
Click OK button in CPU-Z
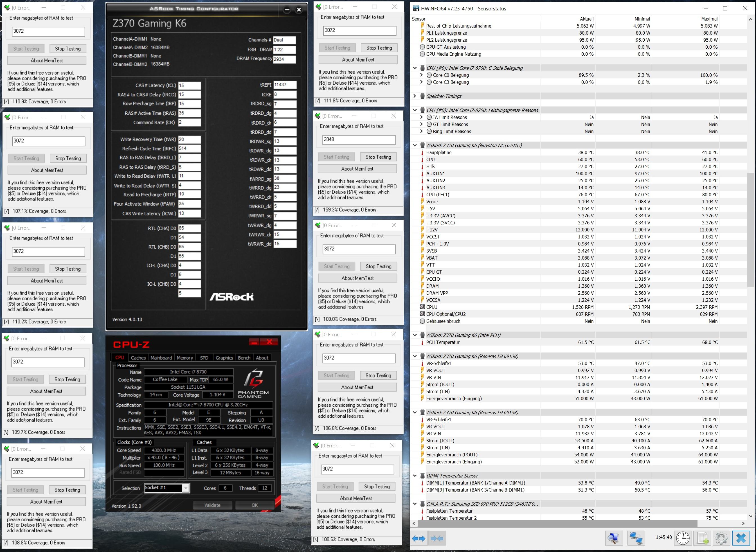(x=254, y=505)
